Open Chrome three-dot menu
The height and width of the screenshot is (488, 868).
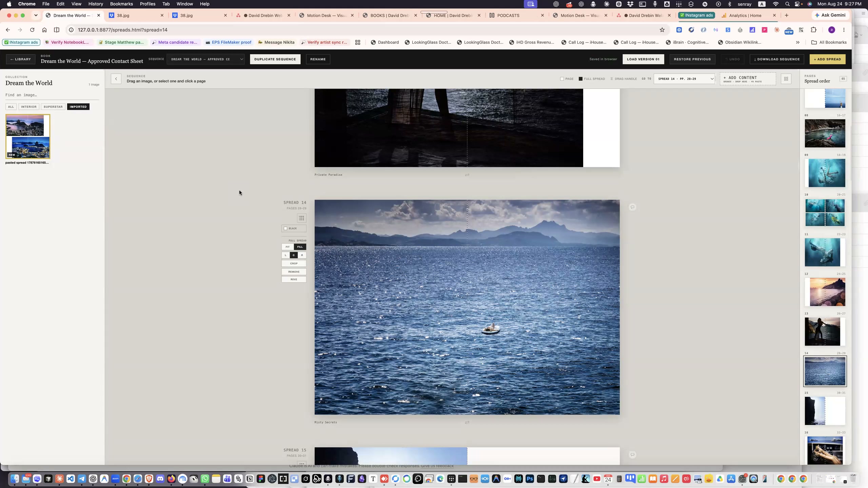pyautogui.click(x=844, y=30)
